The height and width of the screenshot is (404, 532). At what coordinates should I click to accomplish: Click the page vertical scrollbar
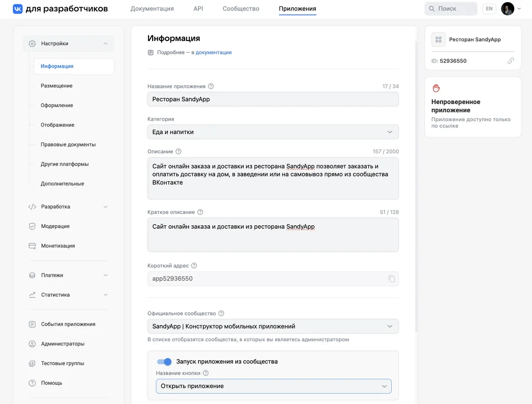(x=416, y=187)
